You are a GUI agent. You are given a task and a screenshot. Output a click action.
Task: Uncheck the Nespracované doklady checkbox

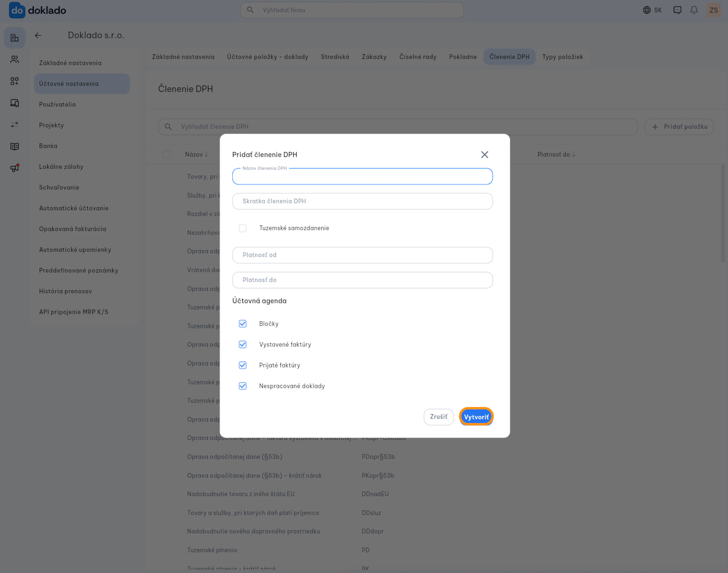pyautogui.click(x=243, y=386)
